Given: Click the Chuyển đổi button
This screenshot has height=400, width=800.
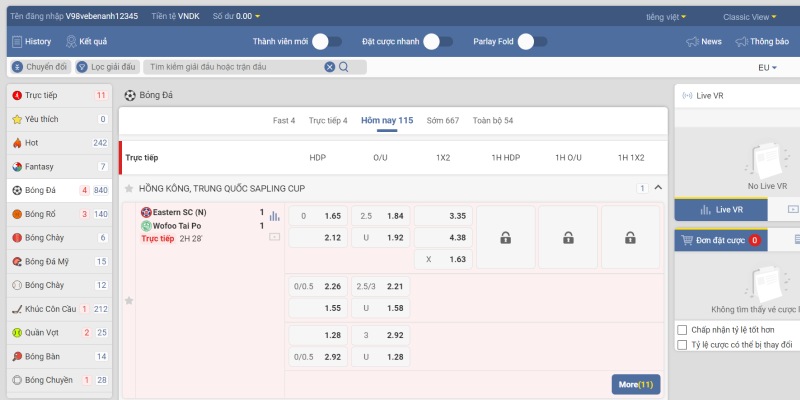Looking at the screenshot, I should (x=39, y=67).
